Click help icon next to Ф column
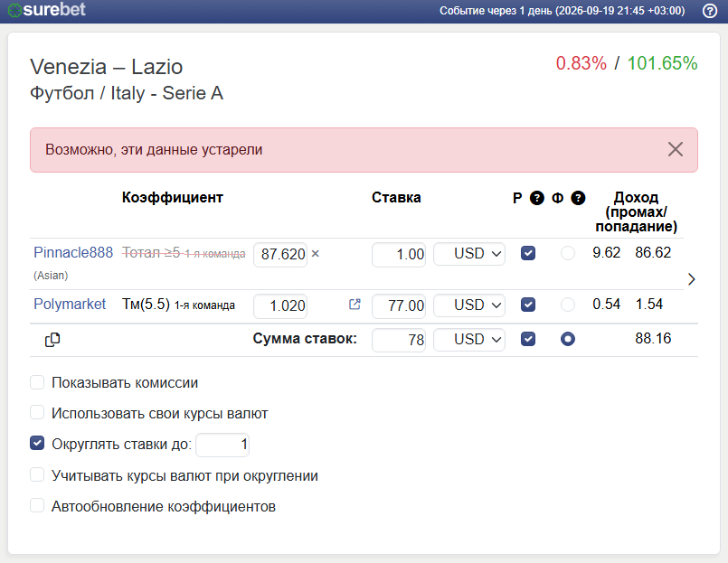728x563 pixels. coord(578,198)
